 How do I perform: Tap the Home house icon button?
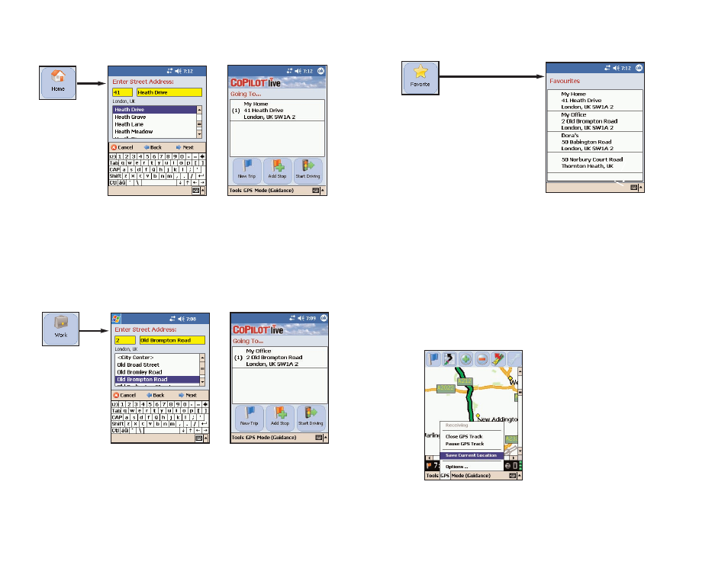(x=57, y=82)
